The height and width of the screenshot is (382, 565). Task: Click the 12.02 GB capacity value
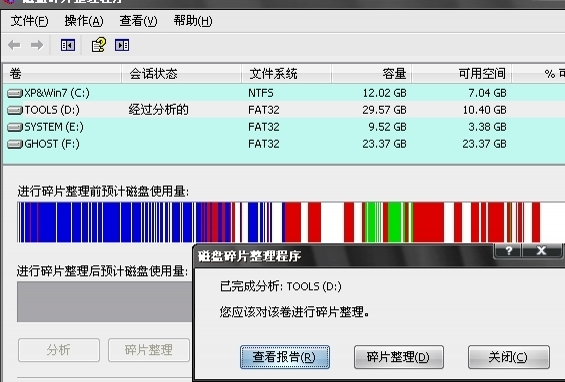[x=384, y=93]
